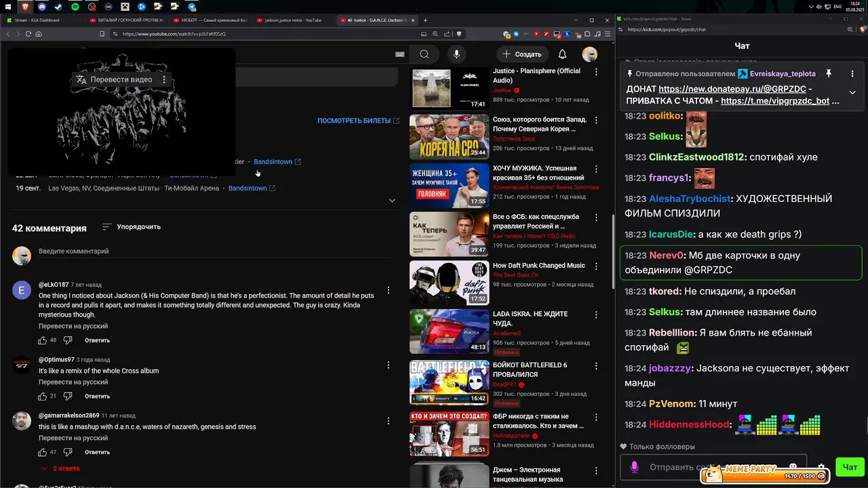Switch to НЮБЕРГ browser tab

point(210,20)
